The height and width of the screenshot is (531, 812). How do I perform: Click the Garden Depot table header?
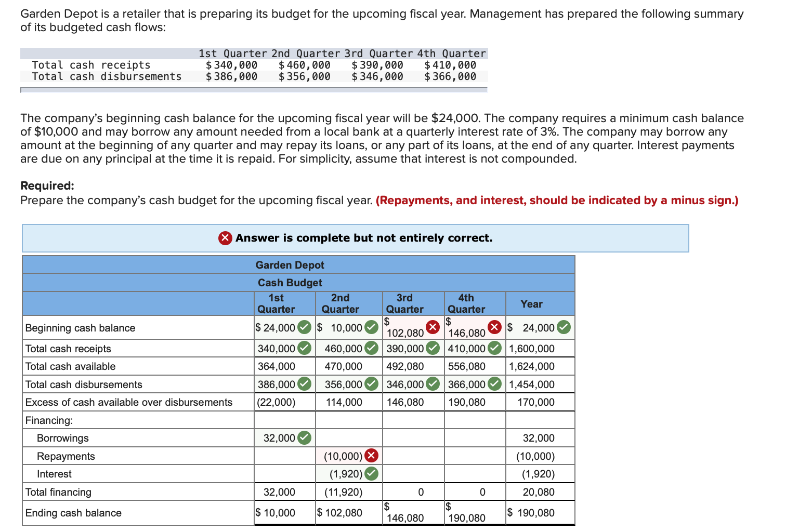[x=290, y=265]
